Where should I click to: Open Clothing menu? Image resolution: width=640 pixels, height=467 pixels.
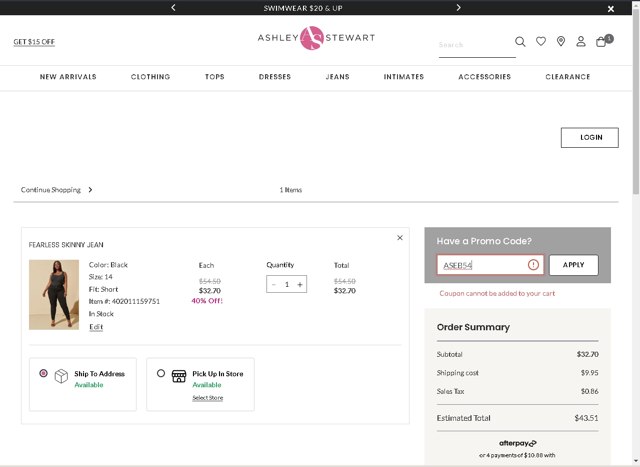(150, 77)
